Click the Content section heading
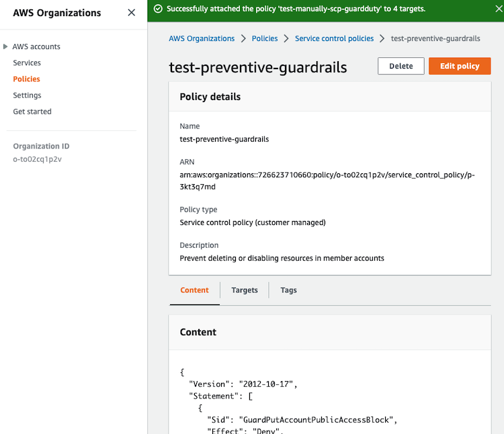This screenshot has height=434, width=504. point(198,332)
